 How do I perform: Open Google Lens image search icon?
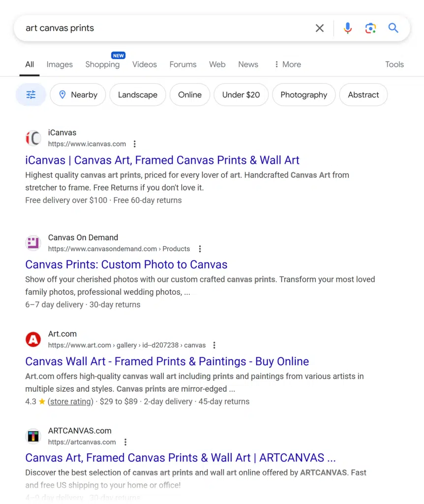coord(370,29)
